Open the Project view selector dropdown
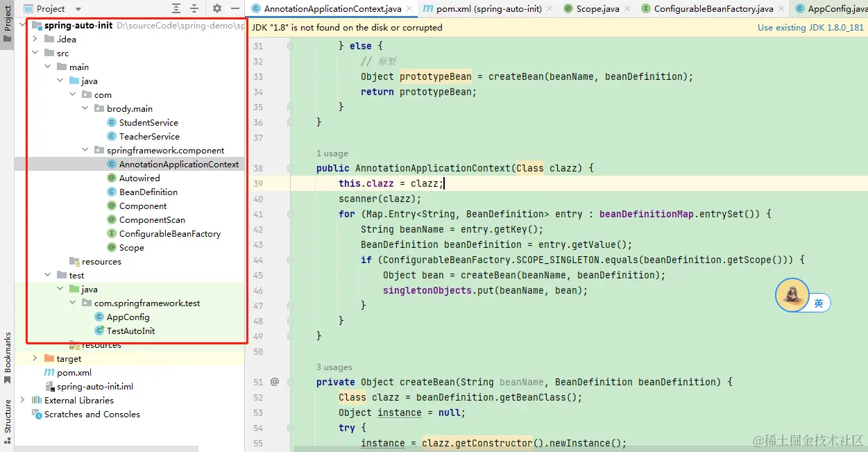 pos(78,9)
